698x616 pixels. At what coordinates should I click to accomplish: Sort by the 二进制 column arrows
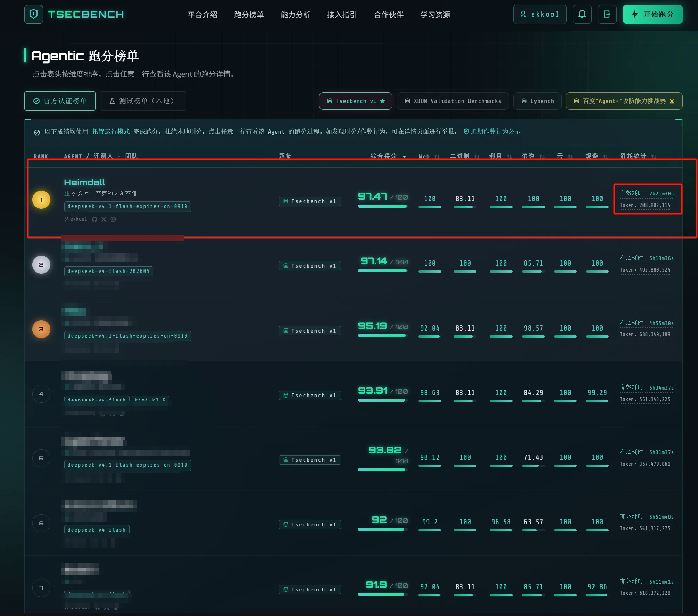click(477, 157)
